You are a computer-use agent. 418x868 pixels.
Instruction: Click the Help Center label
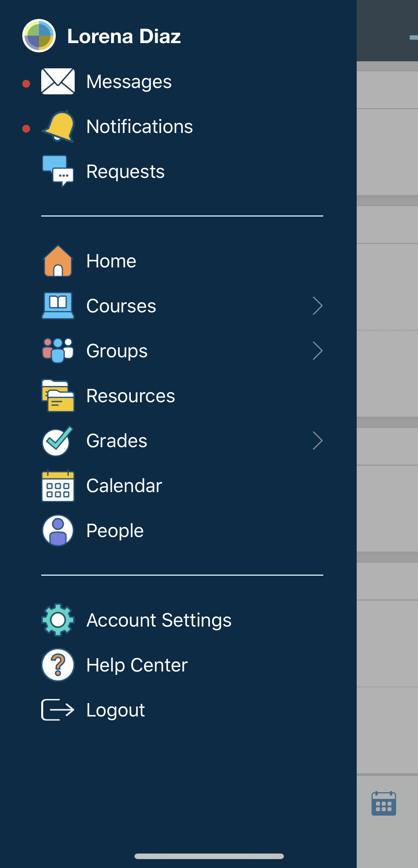tap(137, 665)
